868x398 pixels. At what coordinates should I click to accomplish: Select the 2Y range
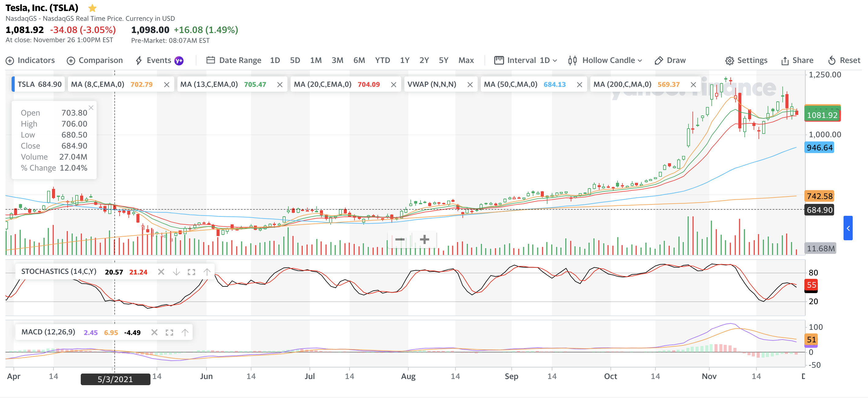click(424, 60)
